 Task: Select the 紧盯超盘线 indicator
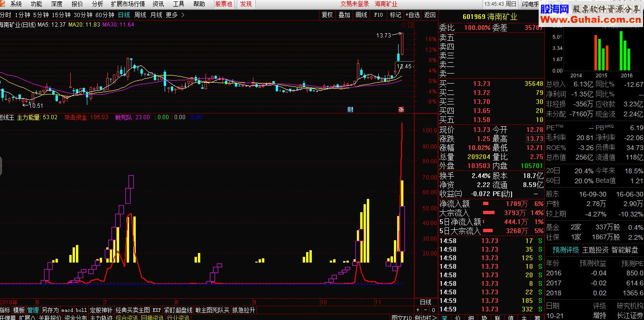tap(178, 310)
